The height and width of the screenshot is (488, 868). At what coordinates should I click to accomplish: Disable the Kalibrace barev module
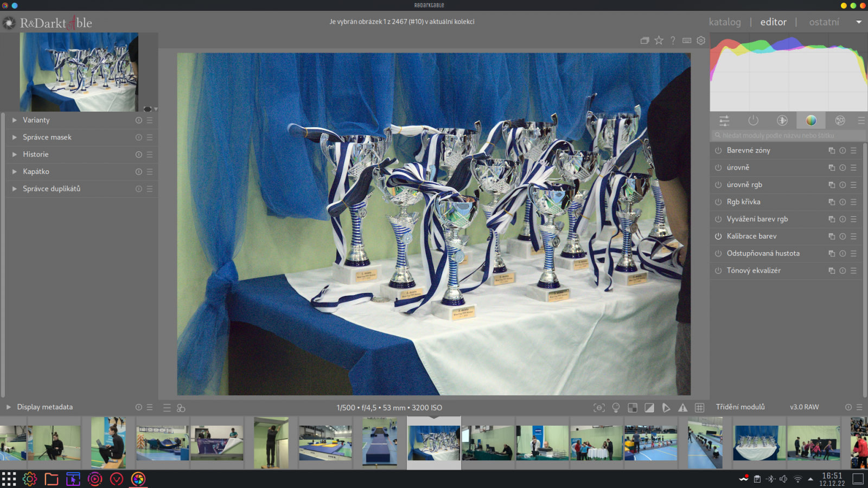(717, 236)
